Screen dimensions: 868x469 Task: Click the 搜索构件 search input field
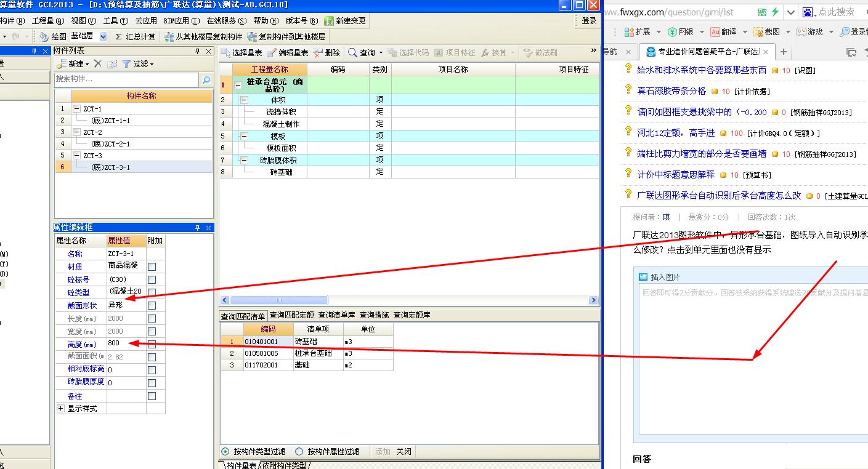[127, 79]
